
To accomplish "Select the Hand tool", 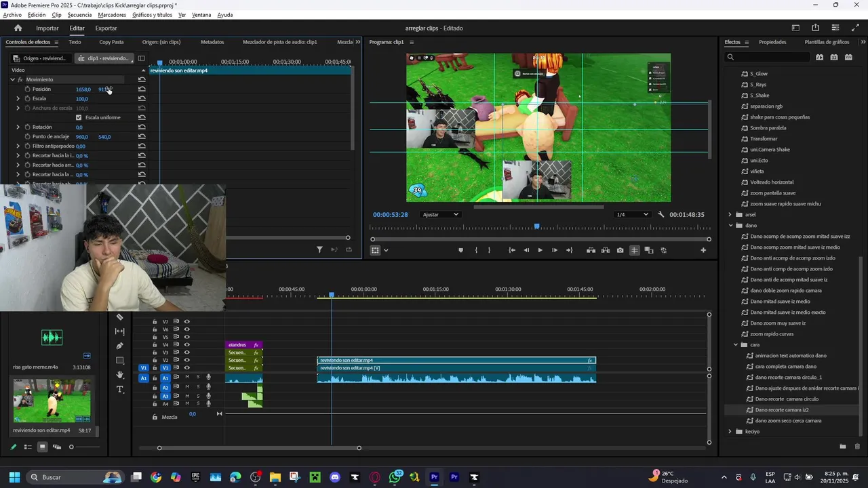I will click(x=120, y=375).
